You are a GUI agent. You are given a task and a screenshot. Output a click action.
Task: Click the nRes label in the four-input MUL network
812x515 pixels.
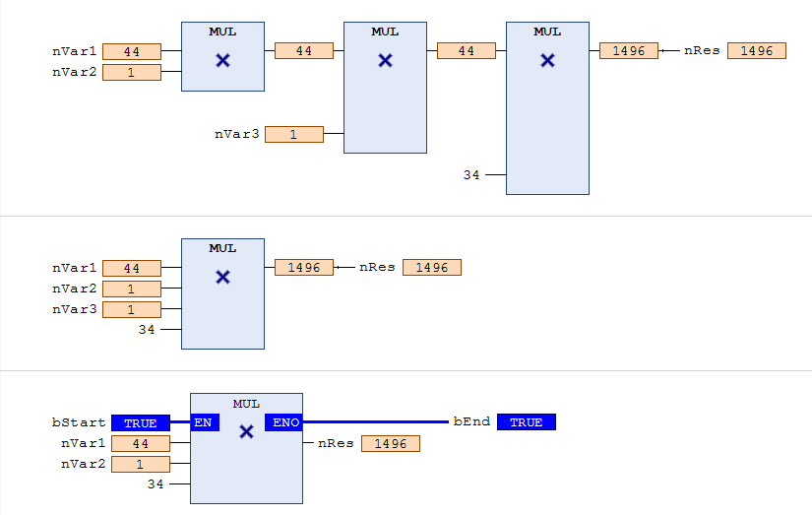pyautogui.click(x=377, y=267)
